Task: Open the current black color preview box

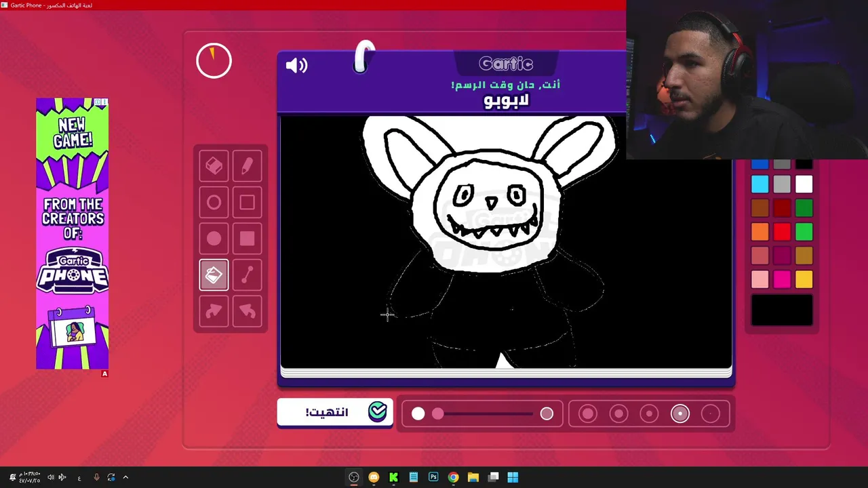Action: coord(782,310)
